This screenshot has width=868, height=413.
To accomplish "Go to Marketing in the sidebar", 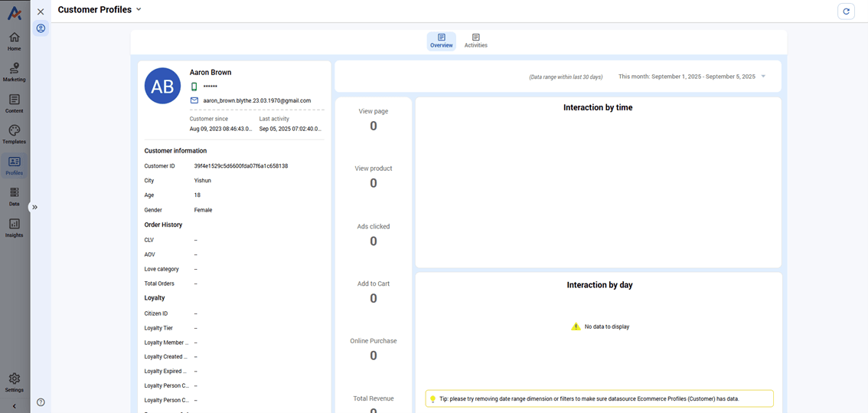I will point(14,72).
